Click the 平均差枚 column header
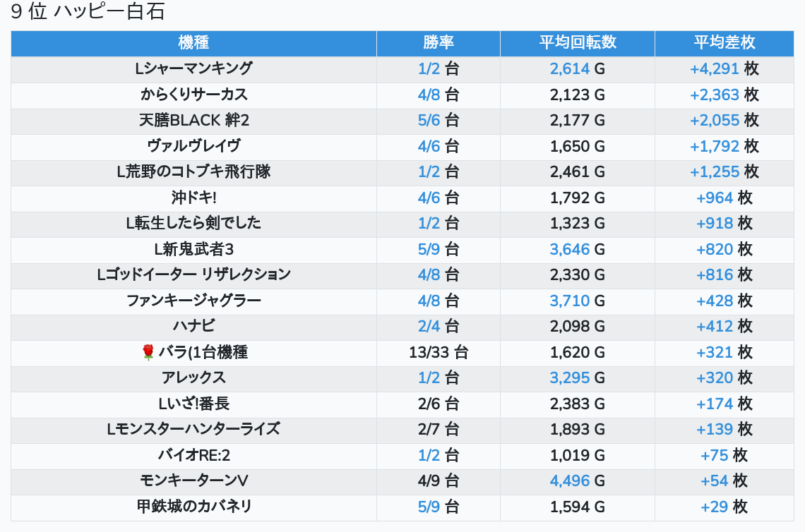Screen dimensions: 805x532 (724, 43)
